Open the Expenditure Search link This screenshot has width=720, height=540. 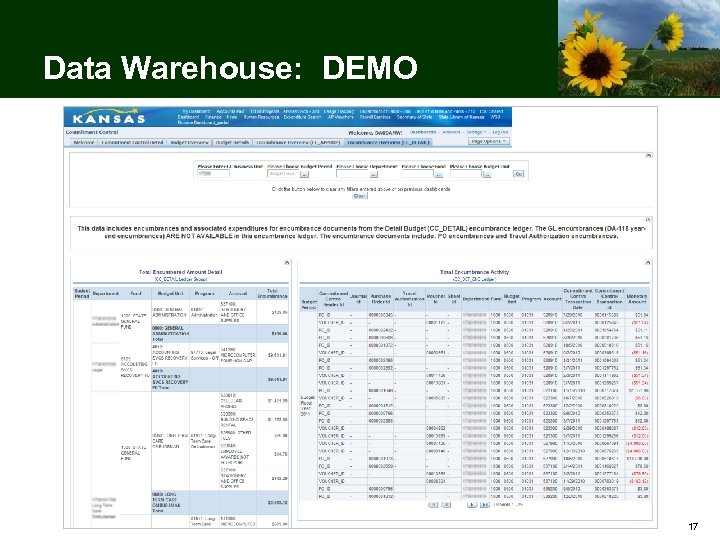(x=302, y=117)
